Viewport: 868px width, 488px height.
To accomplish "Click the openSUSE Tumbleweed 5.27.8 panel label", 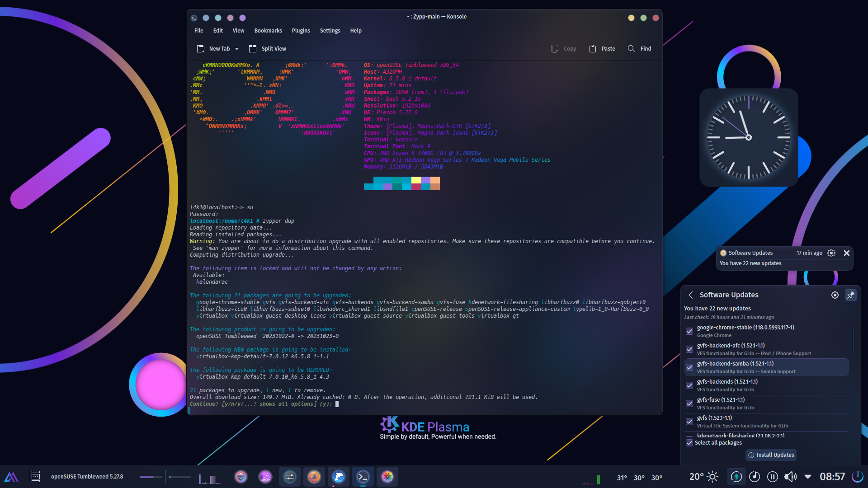I will (87, 477).
